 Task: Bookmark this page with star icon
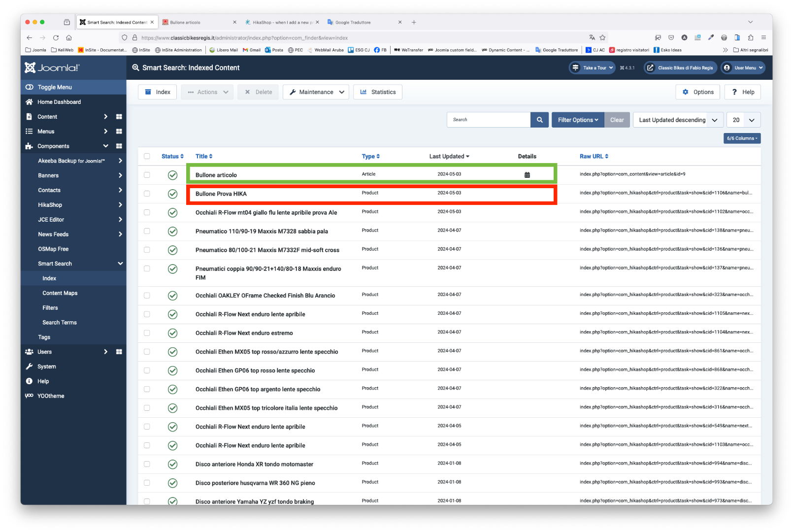click(x=602, y=37)
